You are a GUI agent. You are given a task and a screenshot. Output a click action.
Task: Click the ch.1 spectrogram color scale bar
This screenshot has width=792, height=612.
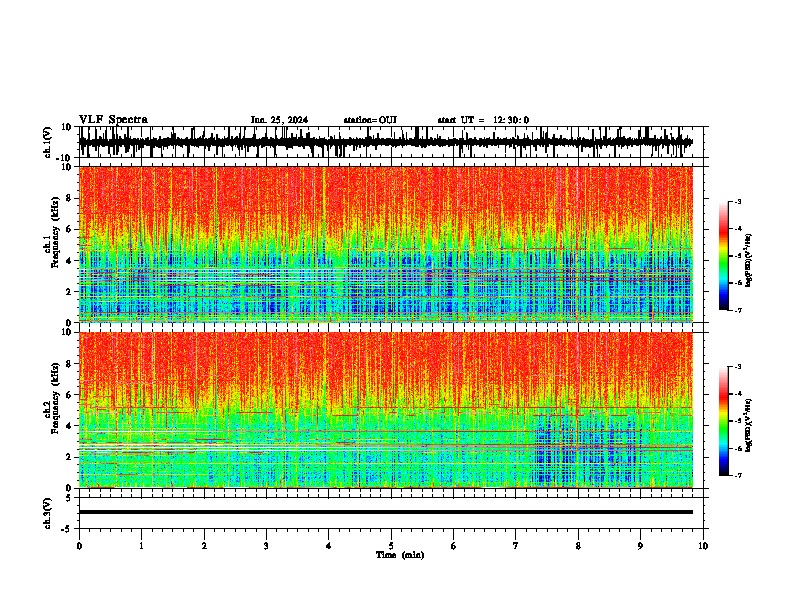tap(724, 256)
